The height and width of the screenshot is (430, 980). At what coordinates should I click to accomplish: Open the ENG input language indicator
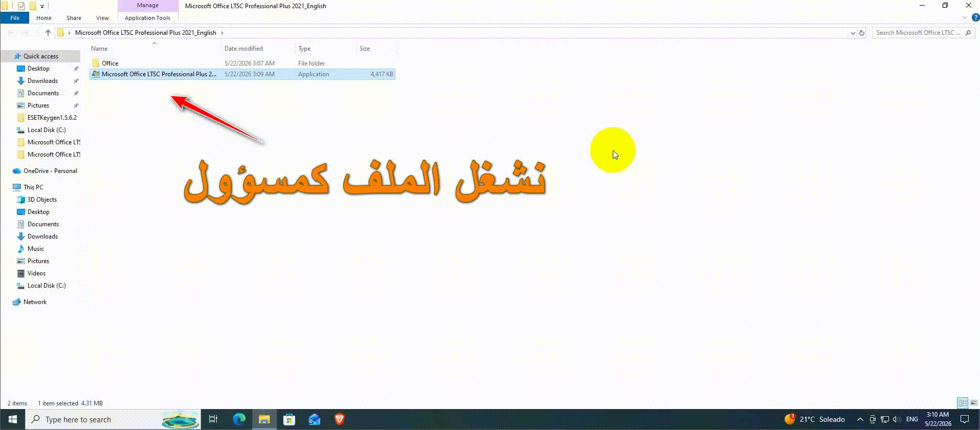(912, 419)
